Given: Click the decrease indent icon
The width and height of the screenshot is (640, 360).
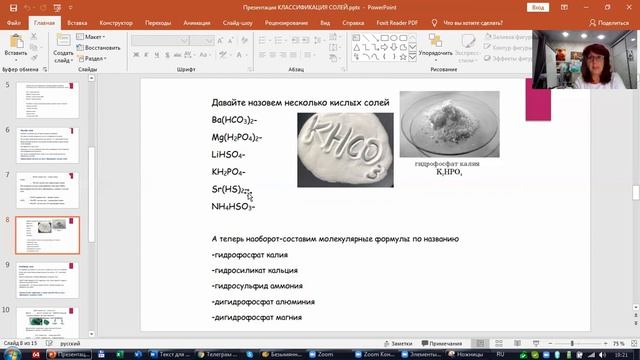Looking at the screenshot, I should 295,40.
